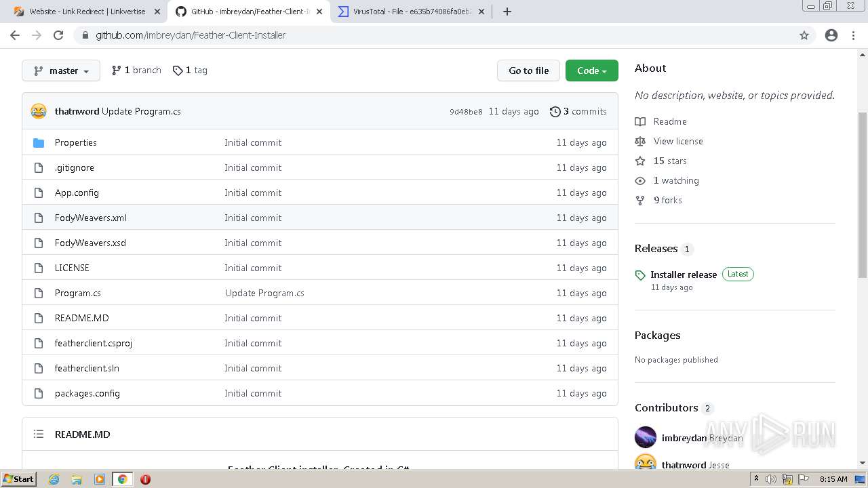Click thatnword's emoji avatar in commit header
Viewport: 868px width, 488px height.
pos(39,111)
